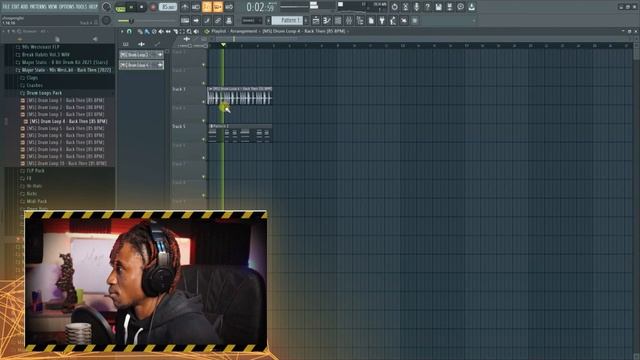This screenshot has width=640, height=360.
Task: Open the FILE menu
Action: click(x=7, y=7)
